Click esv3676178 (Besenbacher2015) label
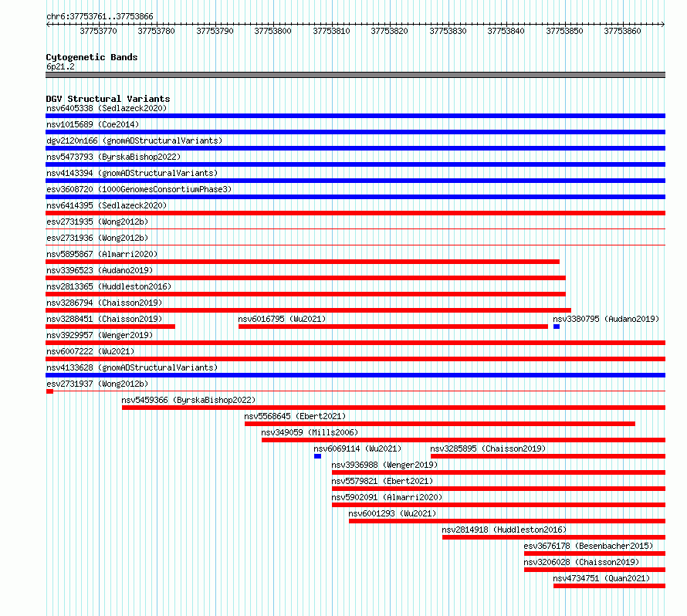687x616 pixels. click(x=588, y=546)
